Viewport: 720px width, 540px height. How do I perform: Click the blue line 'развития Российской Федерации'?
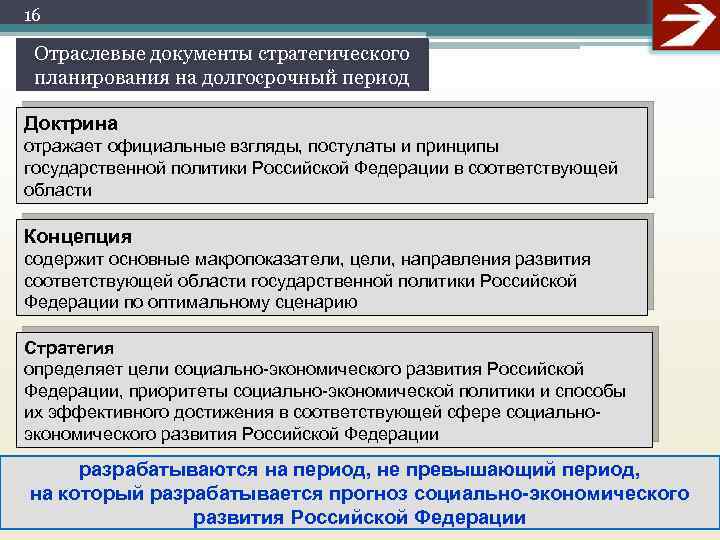pos(360,518)
